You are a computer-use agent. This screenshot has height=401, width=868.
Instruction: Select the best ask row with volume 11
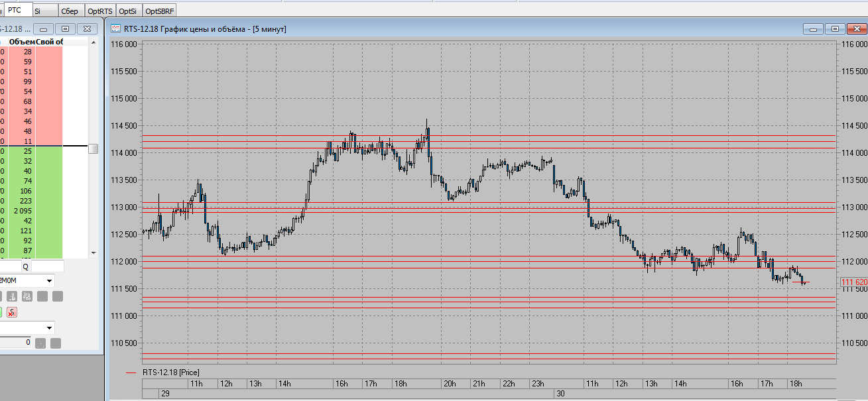point(31,141)
